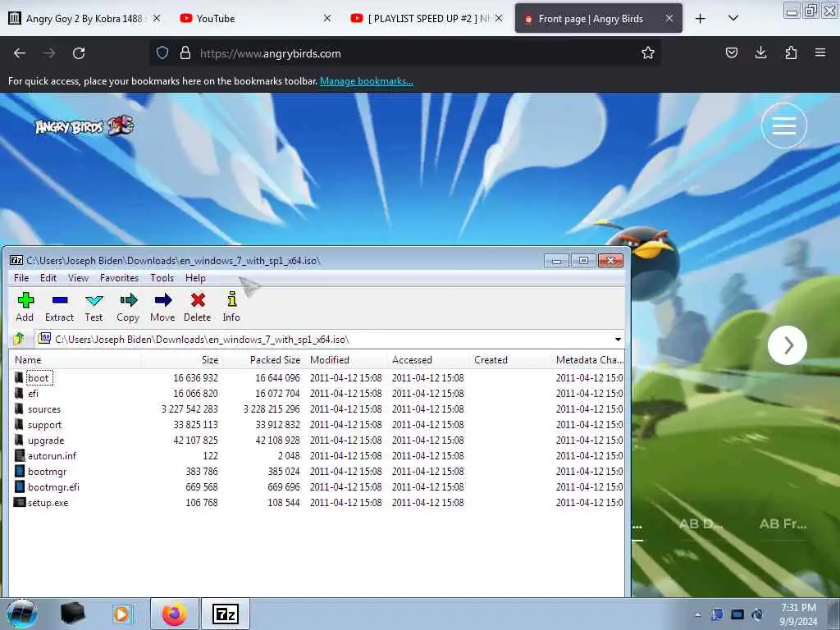840x630 pixels.
Task: Sort by the Accessed column header
Action: click(427, 360)
